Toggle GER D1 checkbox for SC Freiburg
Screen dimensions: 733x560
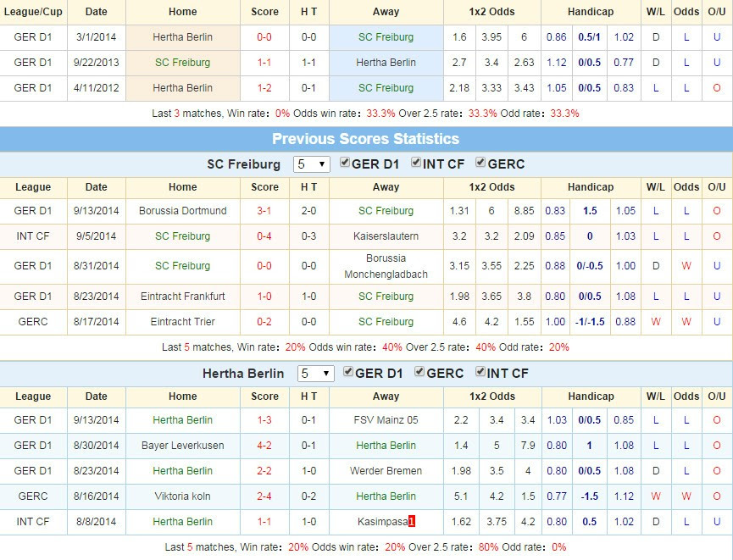pos(345,163)
